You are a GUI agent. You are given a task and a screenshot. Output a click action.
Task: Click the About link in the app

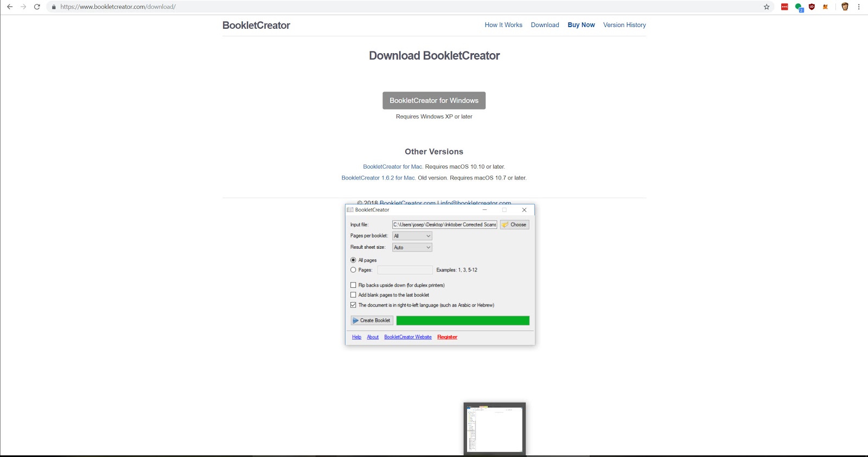[x=373, y=337]
